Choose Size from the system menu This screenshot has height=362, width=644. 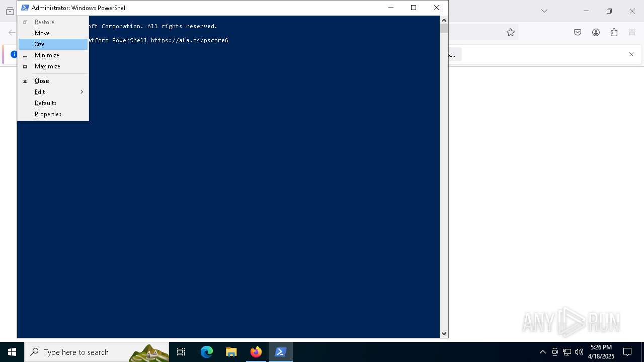[x=53, y=44]
